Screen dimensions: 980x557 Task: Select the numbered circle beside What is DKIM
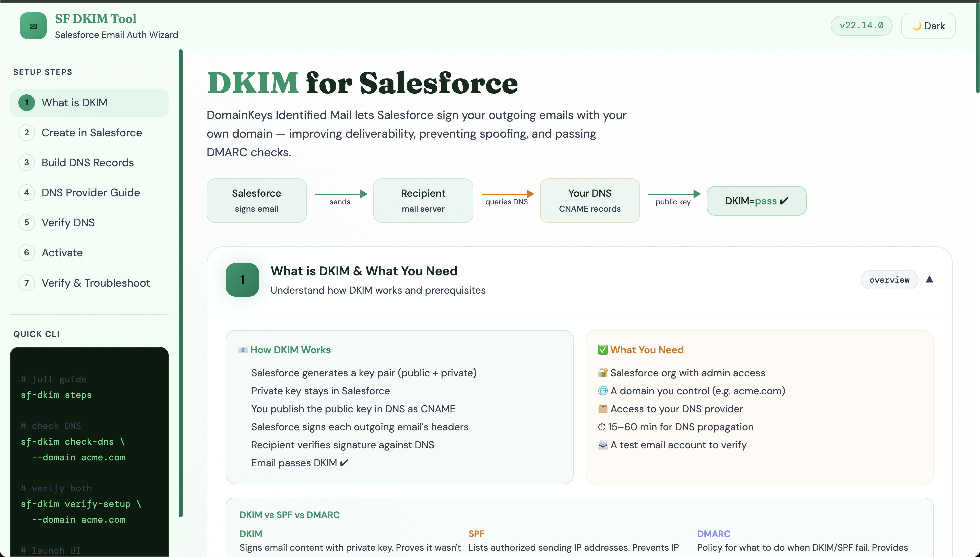[26, 102]
